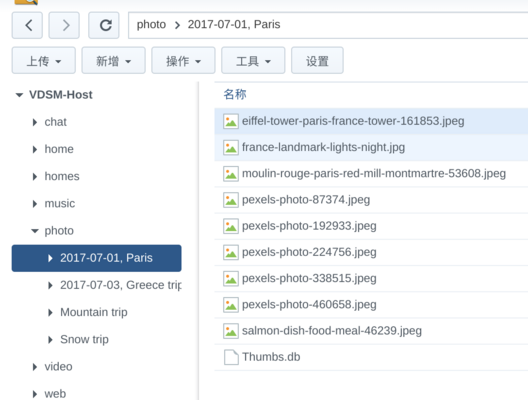This screenshot has width=528, height=400.
Task: Select the Mountain trip folder
Action: [x=94, y=312]
